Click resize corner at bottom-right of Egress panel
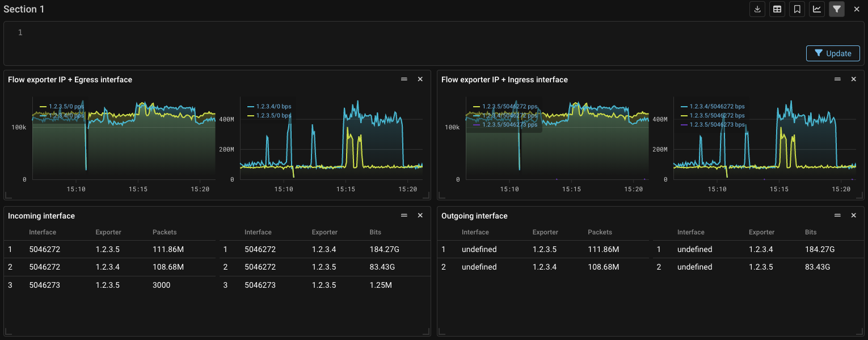Image resolution: width=868 pixels, height=340 pixels. click(427, 196)
